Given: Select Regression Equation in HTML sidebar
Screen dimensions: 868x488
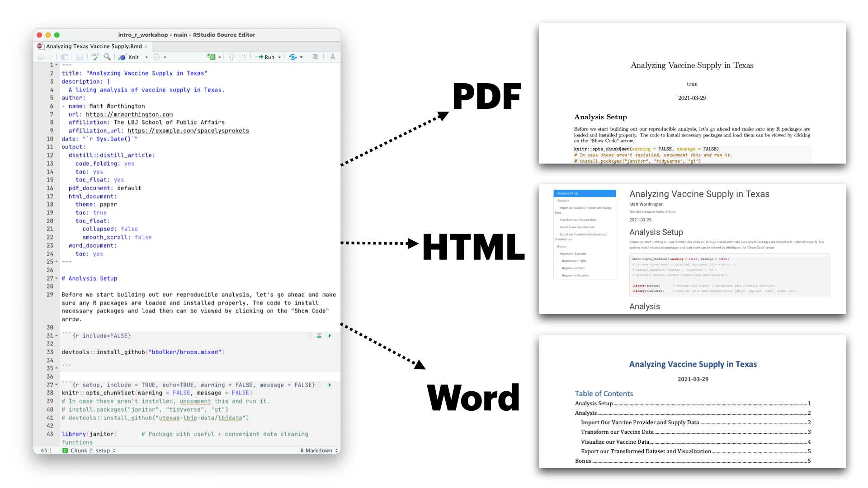Looking at the screenshot, I should pos(575,276).
